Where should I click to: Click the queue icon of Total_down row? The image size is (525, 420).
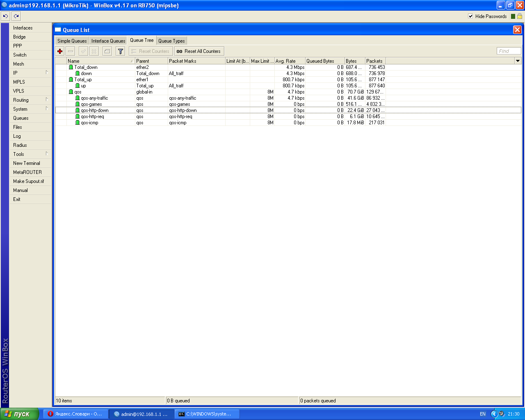(x=71, y=67)
